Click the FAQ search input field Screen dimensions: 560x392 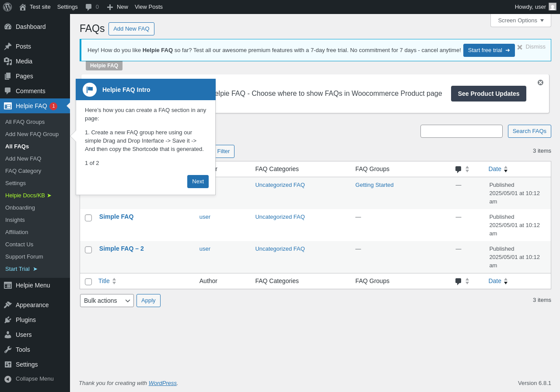click(x=461, y=131)
